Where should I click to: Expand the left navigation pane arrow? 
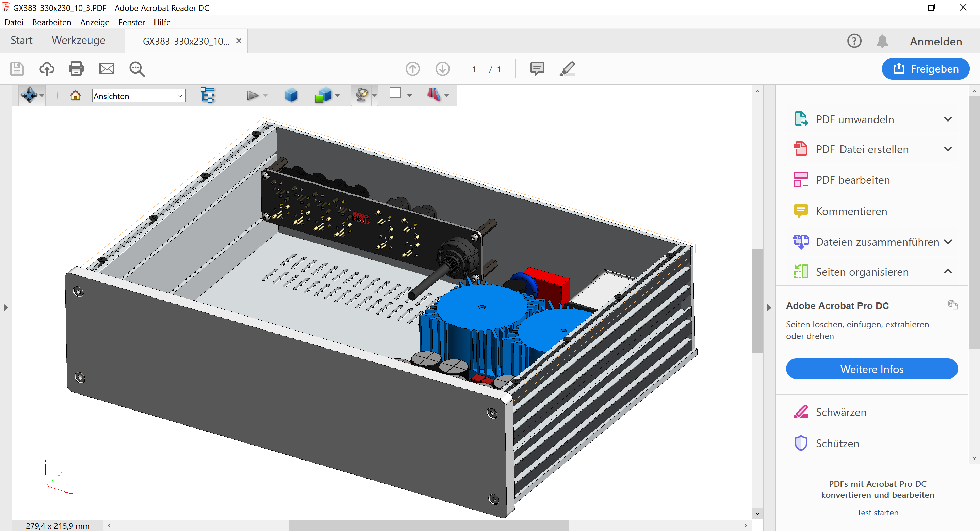point(6,307)
